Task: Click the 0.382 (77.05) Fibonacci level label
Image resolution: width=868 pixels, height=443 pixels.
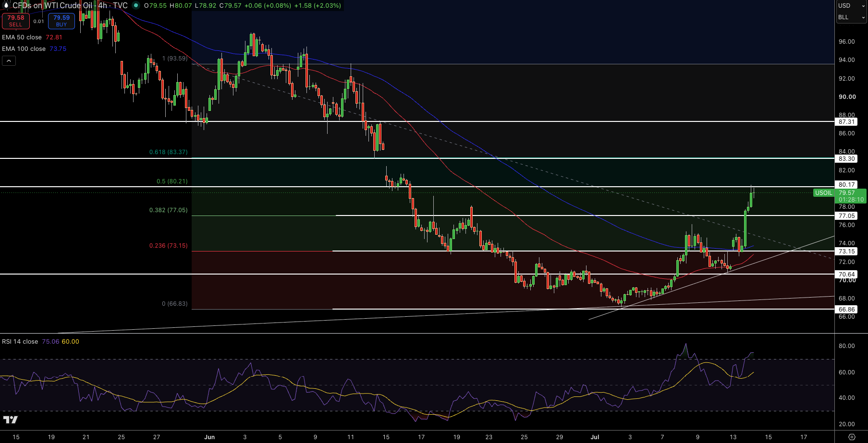Action: pos(168,210)
